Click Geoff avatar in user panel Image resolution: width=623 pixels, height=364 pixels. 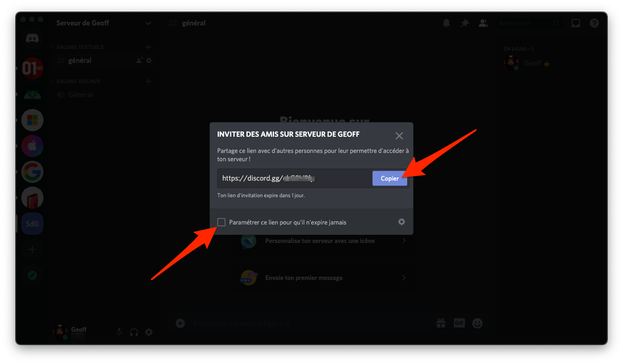(x=60, y=332)
